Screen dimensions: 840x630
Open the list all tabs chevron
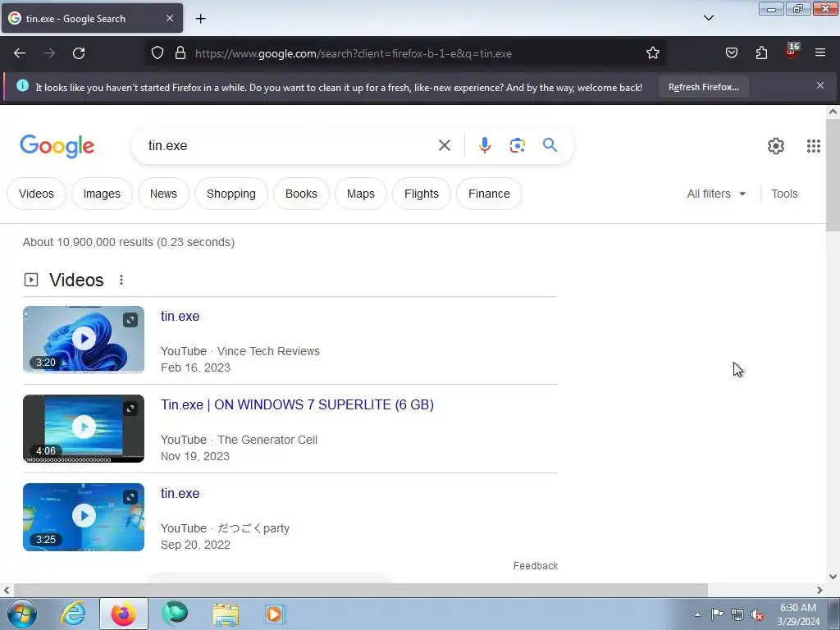point(708,18)
